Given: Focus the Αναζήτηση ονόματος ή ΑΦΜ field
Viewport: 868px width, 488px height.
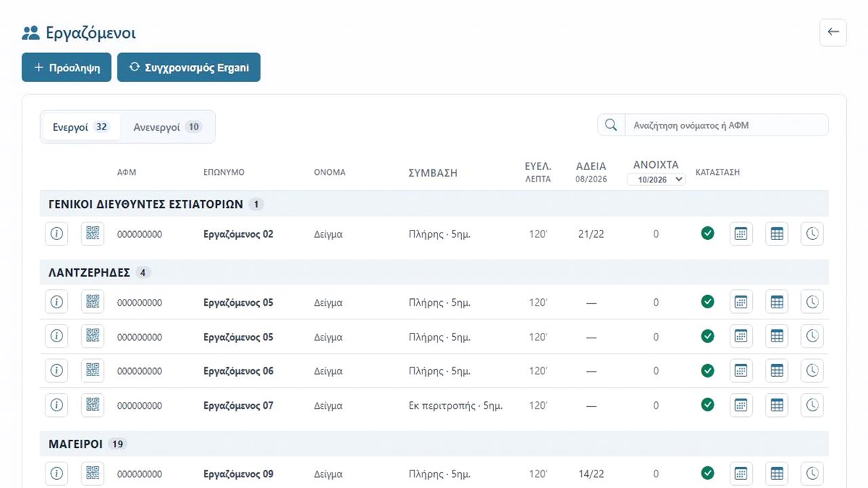Looking at the screenshot, I should [x=726, y=125].
